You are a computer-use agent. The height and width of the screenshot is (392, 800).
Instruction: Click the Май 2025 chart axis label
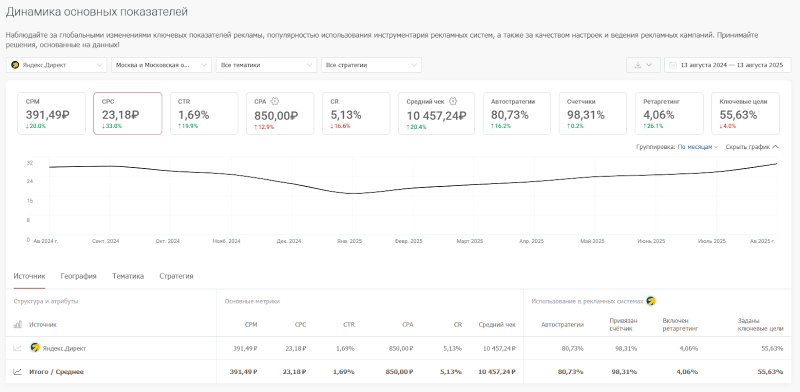click(x=592, y=241)
